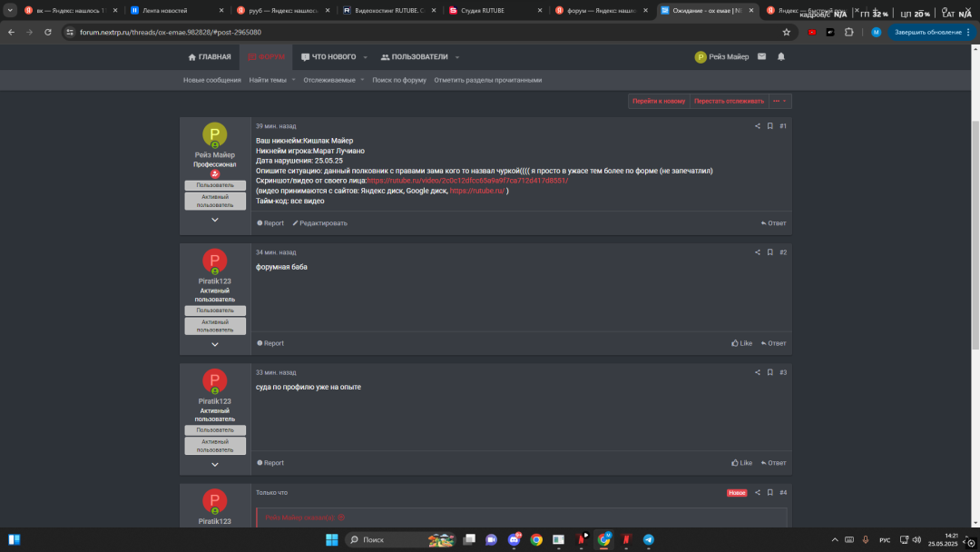Open the notifications bell in forum header
This screenshot has height=552, width=980.
[781, 57]
